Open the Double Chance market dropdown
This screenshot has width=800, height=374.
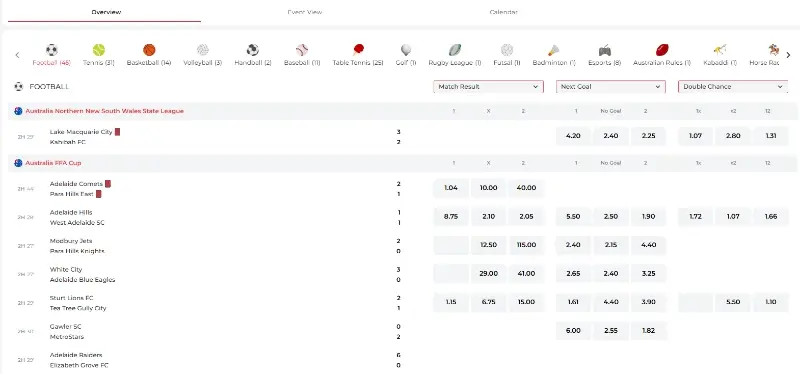(x=733, y=87)
